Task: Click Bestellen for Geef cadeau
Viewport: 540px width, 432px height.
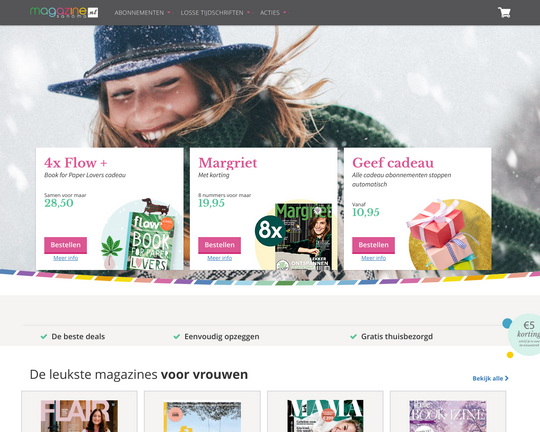Action: point(373,245)
